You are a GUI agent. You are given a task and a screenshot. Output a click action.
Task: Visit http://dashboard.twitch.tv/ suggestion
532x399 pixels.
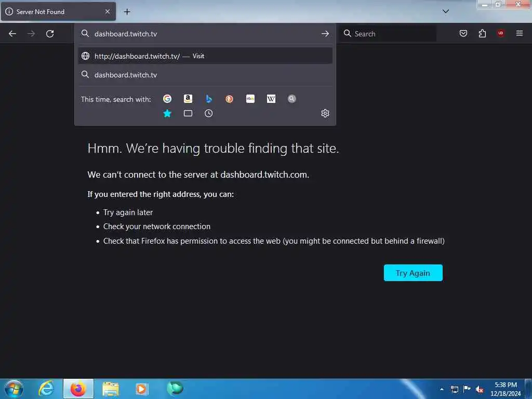(x=205, y=56)
